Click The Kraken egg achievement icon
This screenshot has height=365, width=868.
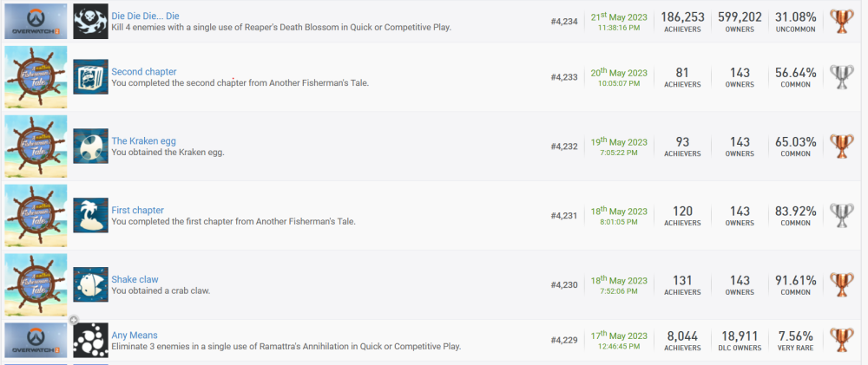coord(90,146)
